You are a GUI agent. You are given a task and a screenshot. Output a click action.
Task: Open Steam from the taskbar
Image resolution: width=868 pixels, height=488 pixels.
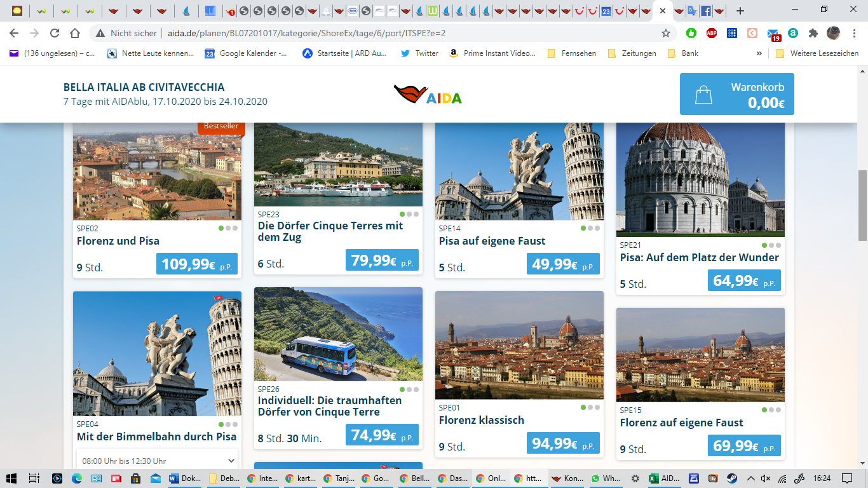[x=733, y=478]
